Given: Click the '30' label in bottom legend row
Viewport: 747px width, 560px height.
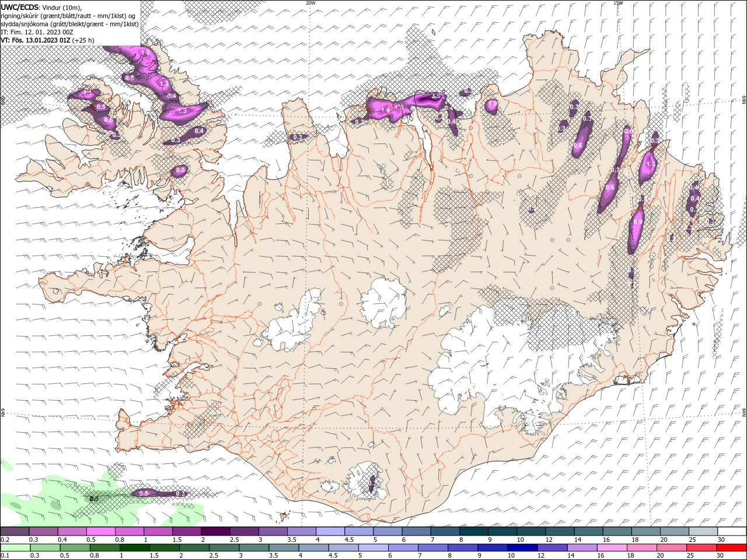Looking at the screenshot, I should click(x=721, y=555).
